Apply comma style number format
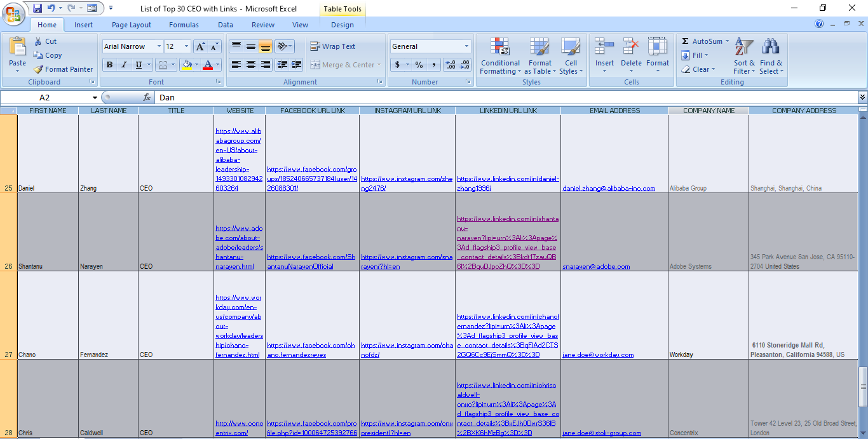Image resolution: width=868 pixels, height=439 pixels. pyautogui.click(x=433, y=65)
